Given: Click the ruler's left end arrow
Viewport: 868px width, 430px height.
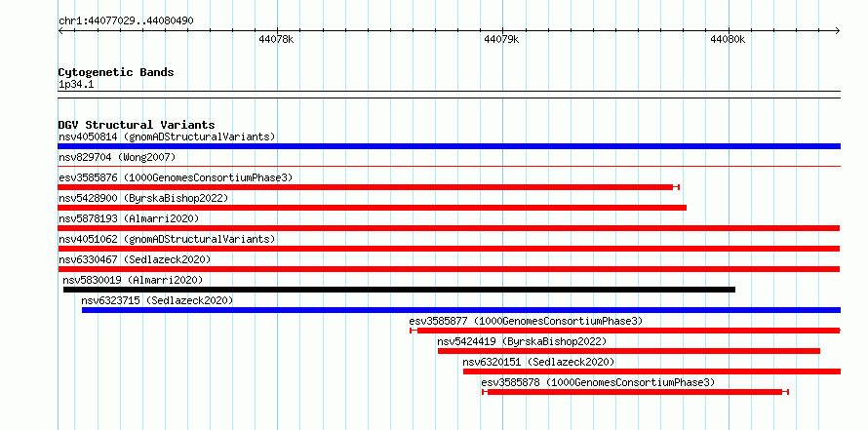Looking at the screenshot, I should point(60,31).
